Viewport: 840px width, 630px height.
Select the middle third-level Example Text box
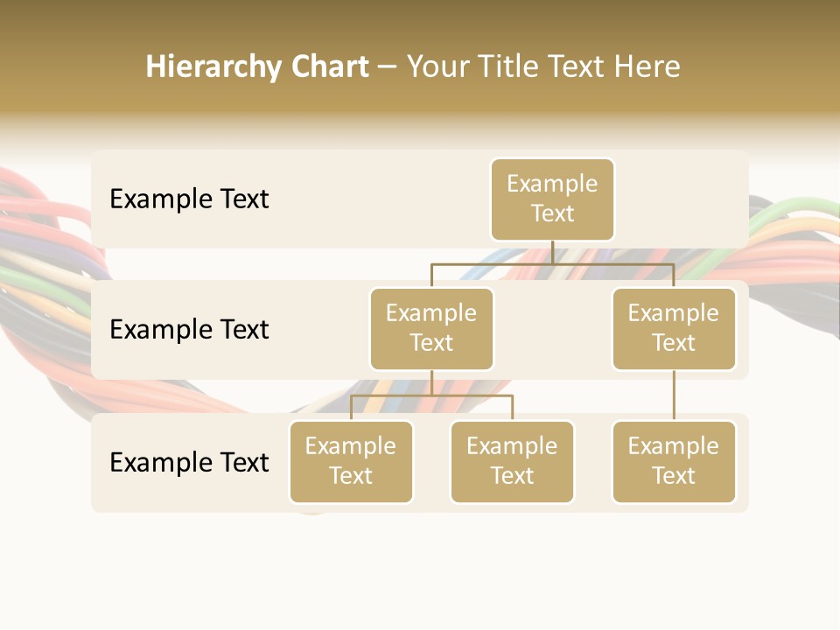click(512, 461)
